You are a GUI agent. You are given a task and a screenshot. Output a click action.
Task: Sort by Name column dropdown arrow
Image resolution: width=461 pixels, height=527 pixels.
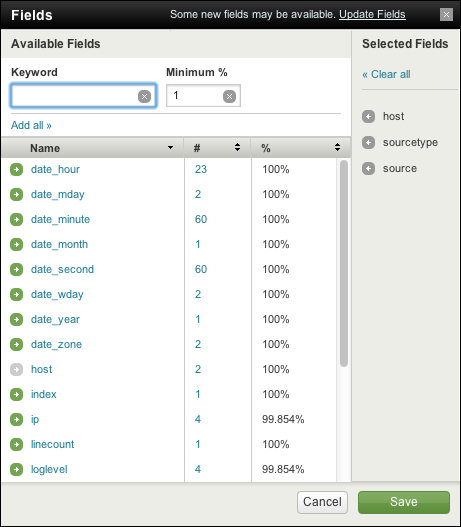coord(170,148)
